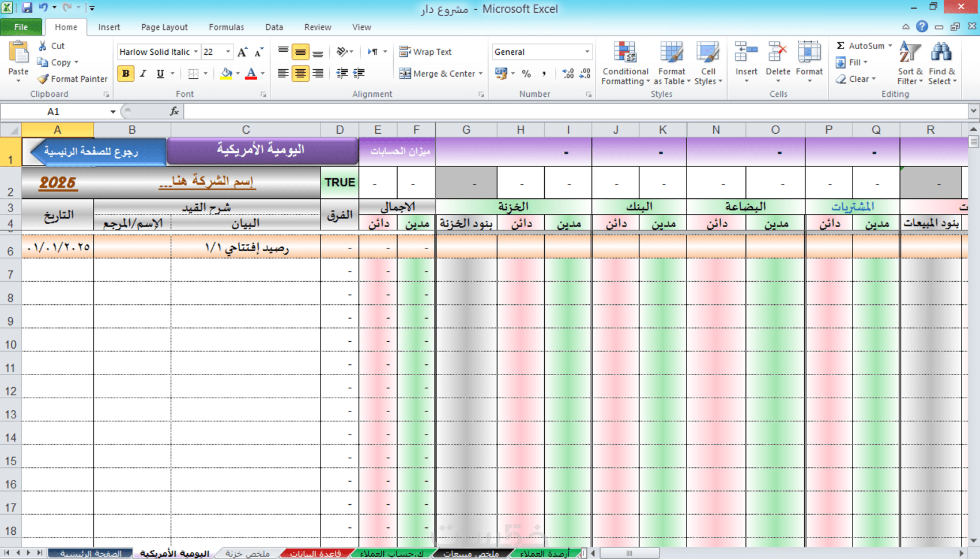Insert cells using Insert icon
Viewport: 980px width, 559px height.
(x=746, y=53)
